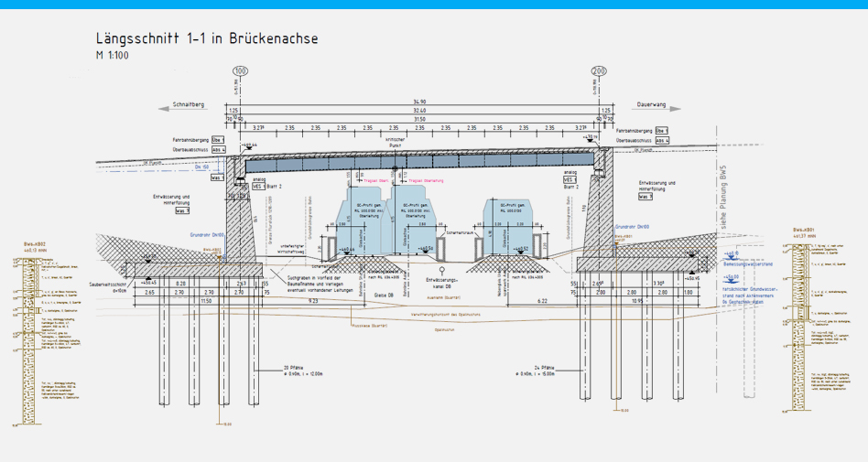Select the 20 Pfähle pile annotation

[x=302, y=371]
